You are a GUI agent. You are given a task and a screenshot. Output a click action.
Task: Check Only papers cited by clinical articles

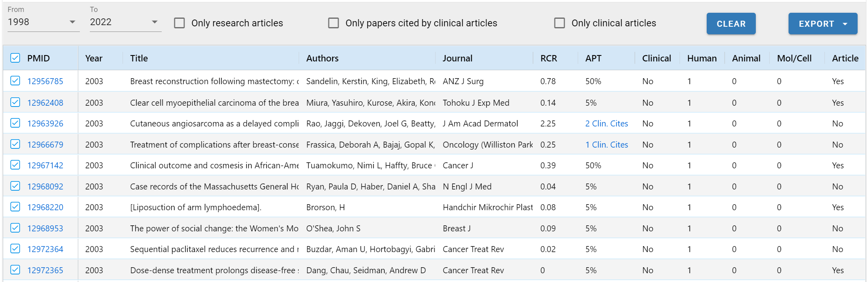[333, 23]
